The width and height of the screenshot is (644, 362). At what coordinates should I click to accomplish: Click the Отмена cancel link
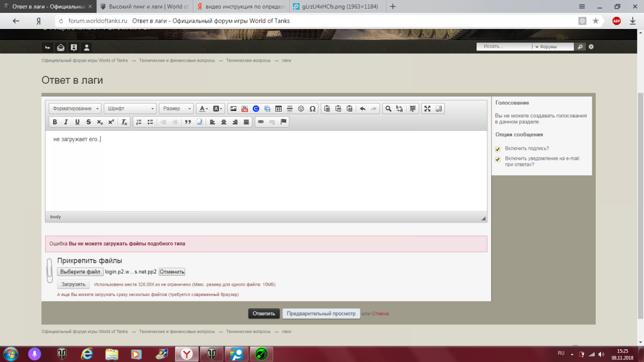click(x=380, y=314)
